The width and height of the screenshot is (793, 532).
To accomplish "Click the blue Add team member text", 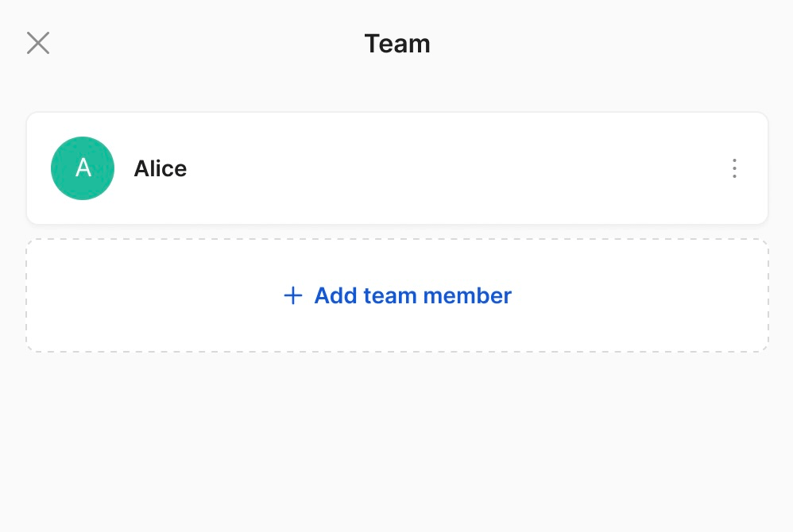I will click(x=412, y=295).
